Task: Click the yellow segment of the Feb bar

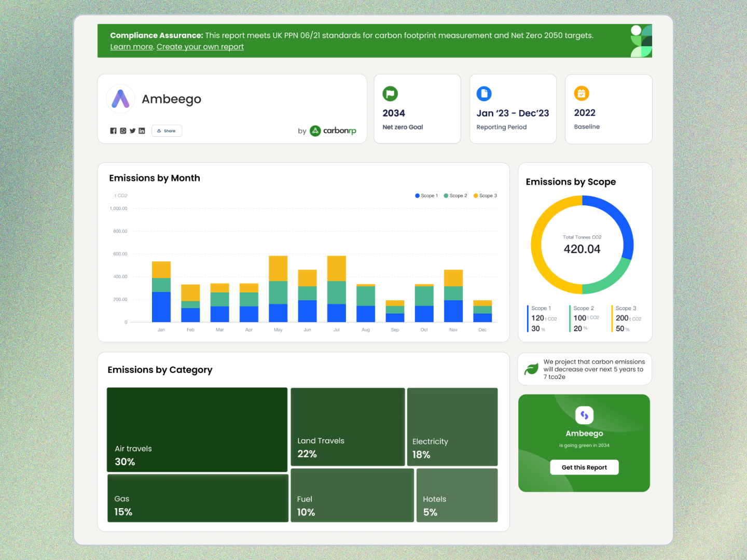Action: (190, 293)
